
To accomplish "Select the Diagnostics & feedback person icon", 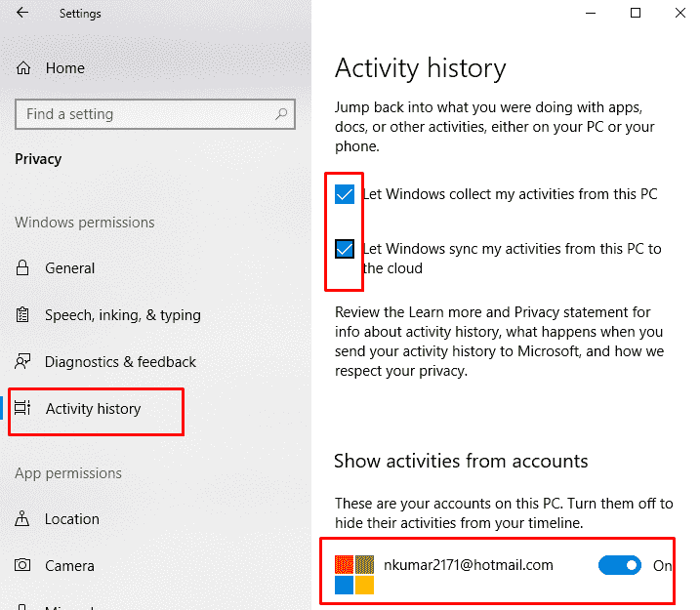I will tap(22, 361).
